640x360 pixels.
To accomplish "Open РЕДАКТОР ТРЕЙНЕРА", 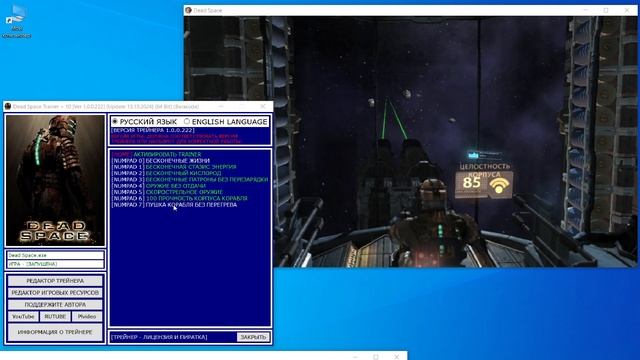I will pos(55,281).
